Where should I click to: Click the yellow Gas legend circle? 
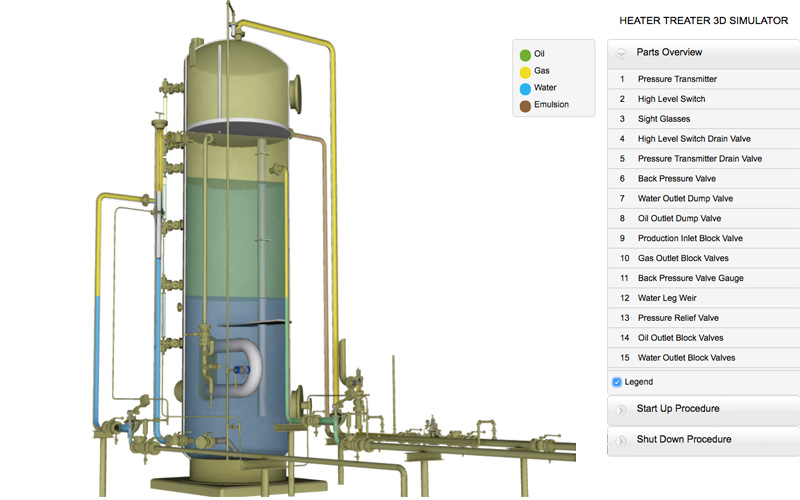(x=525, y=71)
